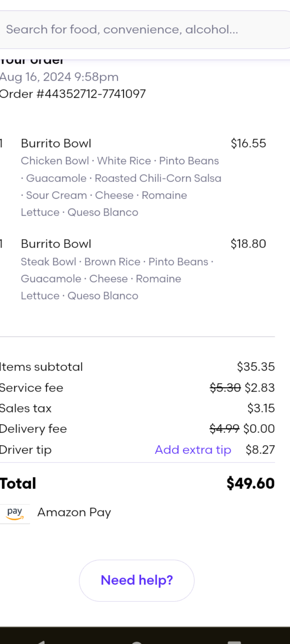Tap the crossed-out $5.30 service fee
290x644 pixels.
(225, 388)
